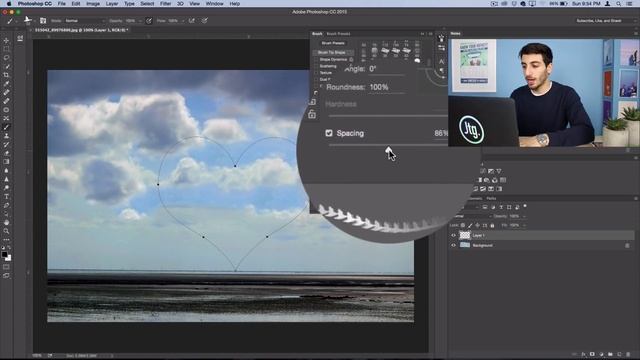Click Lock Position icon in Layers panel

click(478, 225)
